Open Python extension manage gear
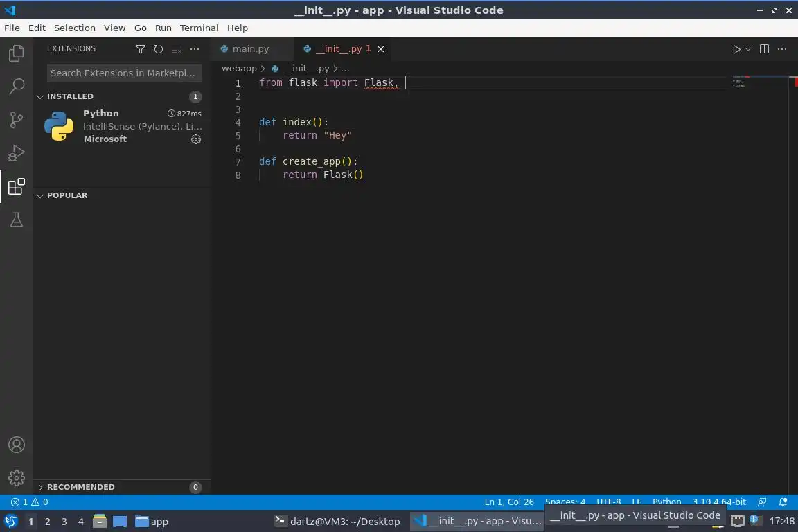The image size is (798, 532). tap(196, 139)
